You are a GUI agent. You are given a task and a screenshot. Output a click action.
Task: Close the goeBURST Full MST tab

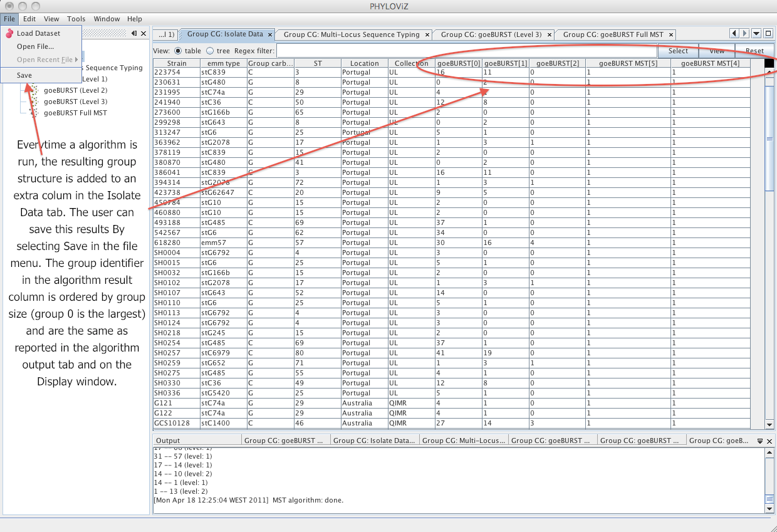tap(670, 34)
